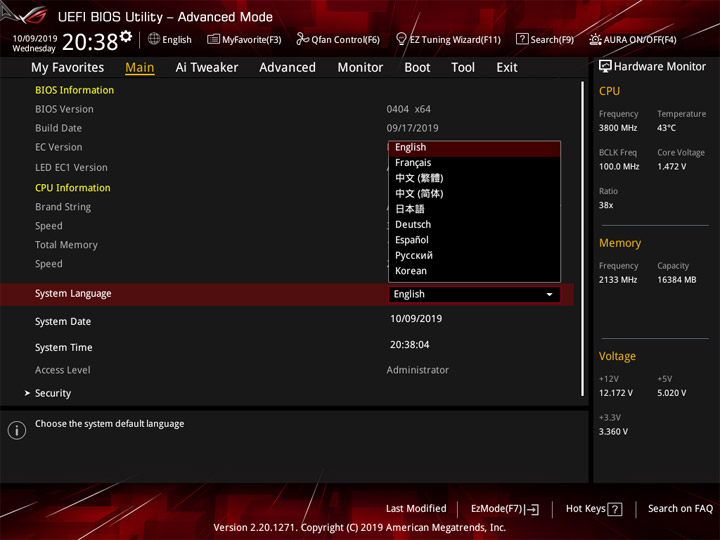Choose Français in the language list
This screenshot has height=540, width=720.
pos(474,163)
